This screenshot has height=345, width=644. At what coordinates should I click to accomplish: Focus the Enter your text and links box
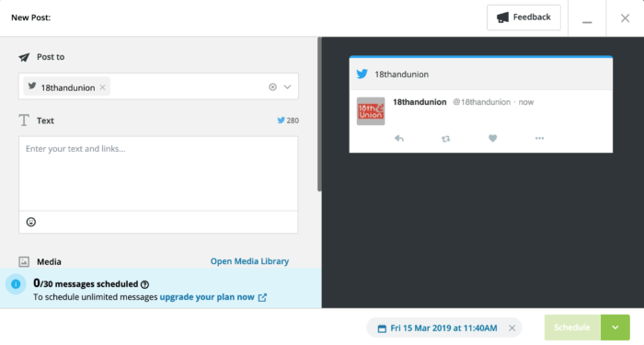point(158,174)
